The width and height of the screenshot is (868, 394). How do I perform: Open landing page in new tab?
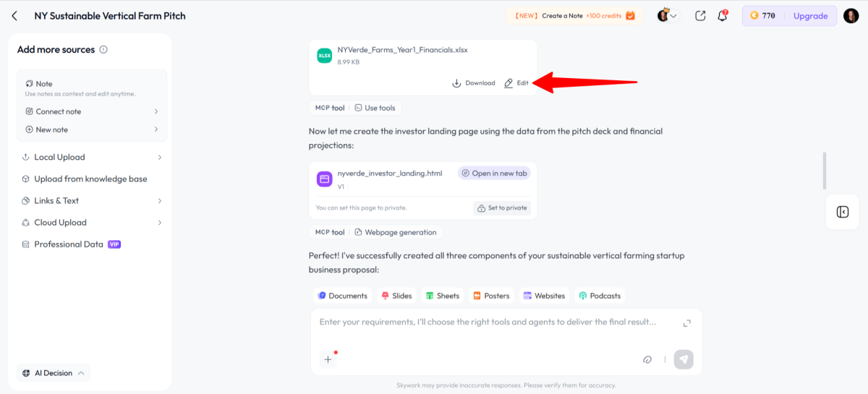coord(494,174)
